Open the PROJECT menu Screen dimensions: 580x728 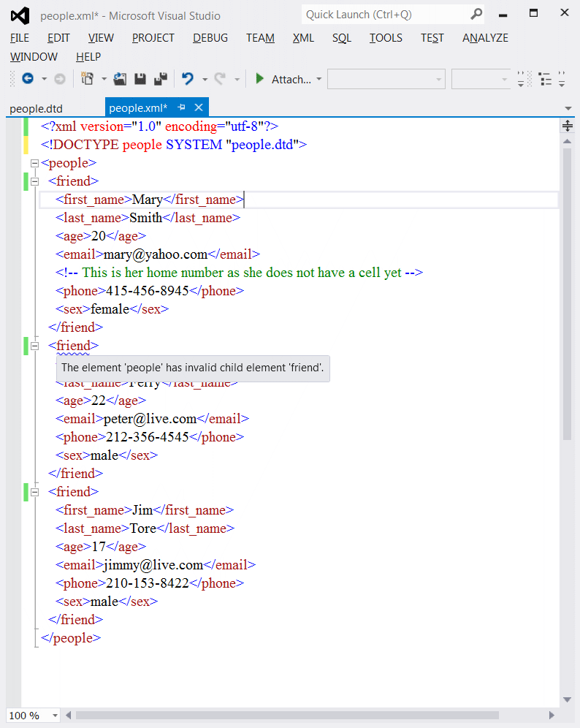(x=153, y=38)
